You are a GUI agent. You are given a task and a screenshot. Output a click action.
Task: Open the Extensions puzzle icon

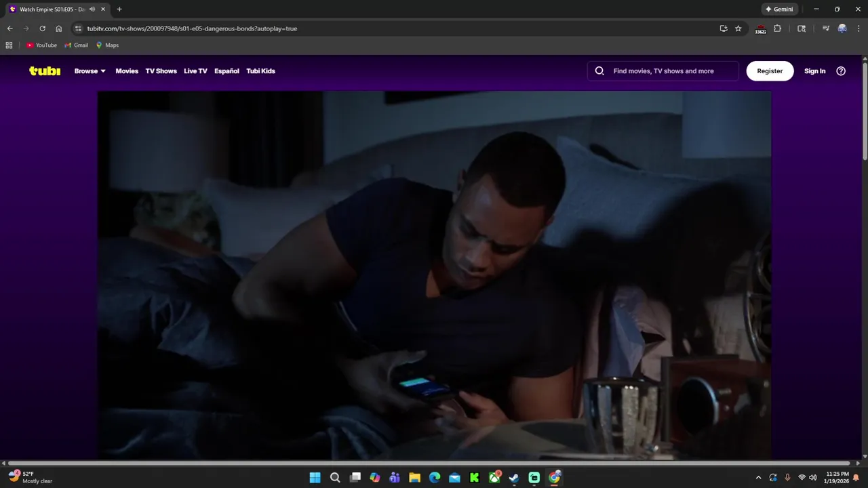(x=778, y=28)
